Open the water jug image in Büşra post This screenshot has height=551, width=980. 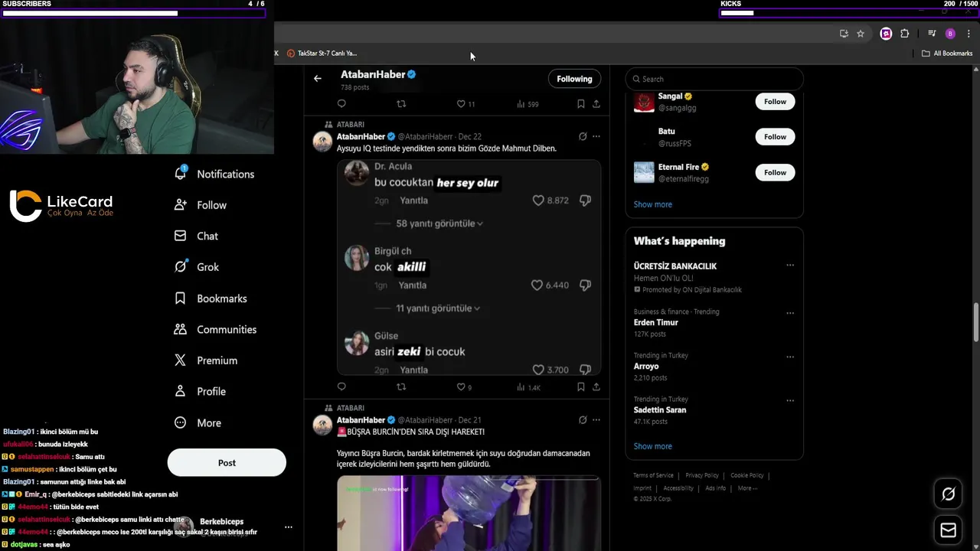pyautogui.click(x=469, y=513)
